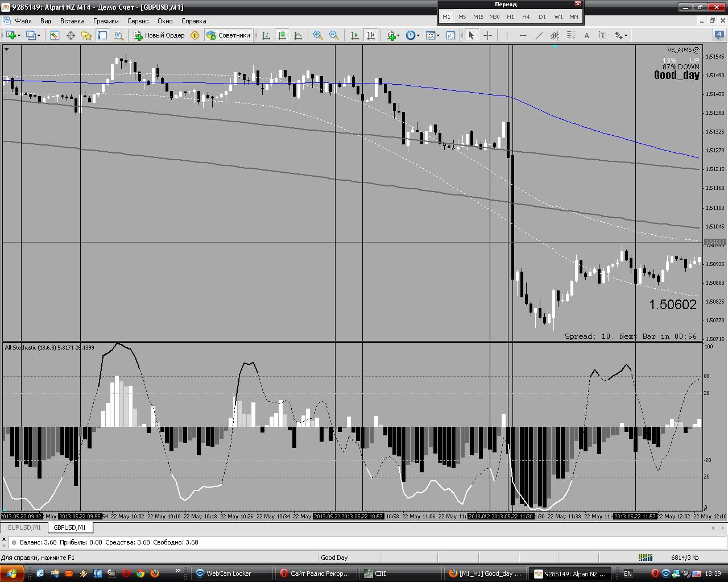The height and width of the screenshot is (582, 728).
Task: Select the H4 timeframe button
Action: pyautogui.click(x=526, y=16)
